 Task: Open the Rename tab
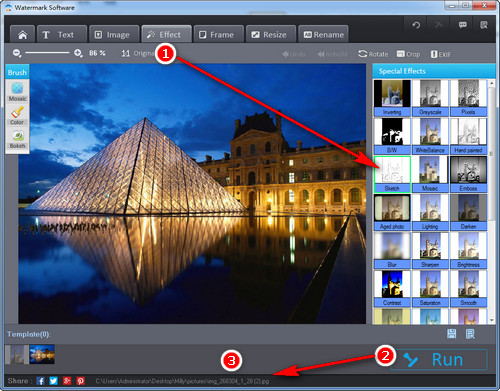323,34
